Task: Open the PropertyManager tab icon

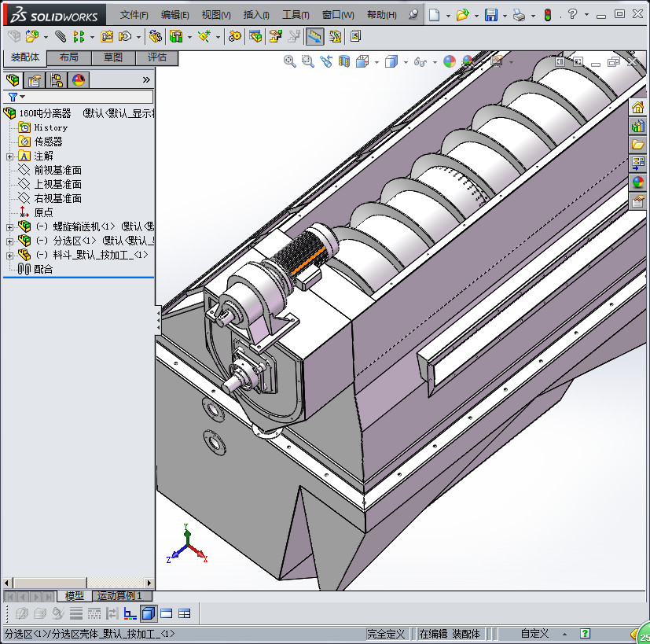Action: tap(35, 80)
